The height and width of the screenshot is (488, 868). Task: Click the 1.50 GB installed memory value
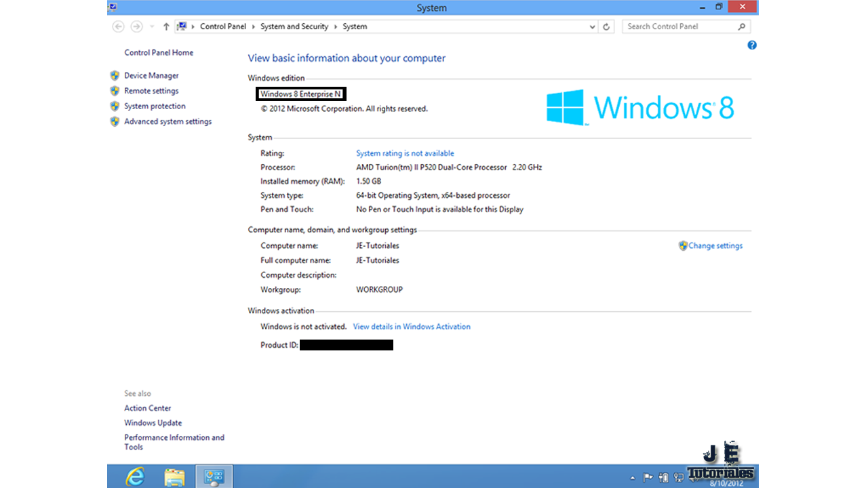(x=368, y=181)
